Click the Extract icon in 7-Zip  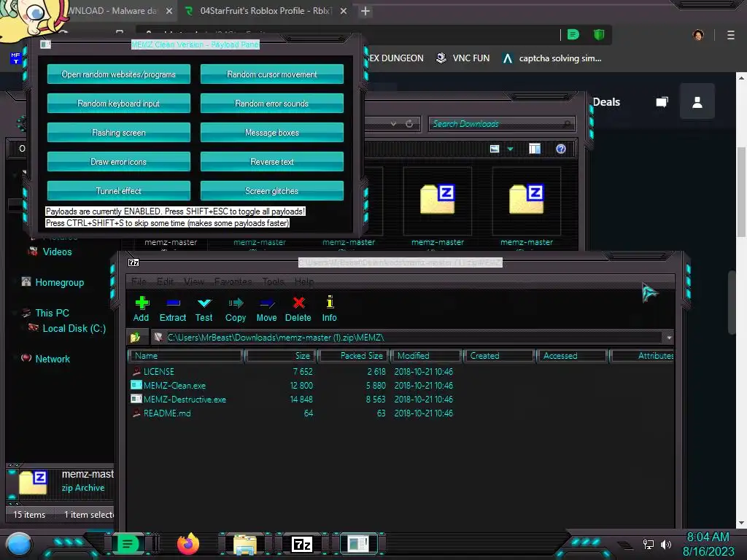173,303
